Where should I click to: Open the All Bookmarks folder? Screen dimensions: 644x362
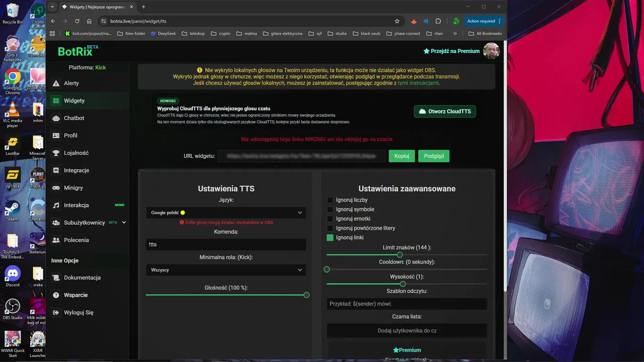[x=485, y=34]
